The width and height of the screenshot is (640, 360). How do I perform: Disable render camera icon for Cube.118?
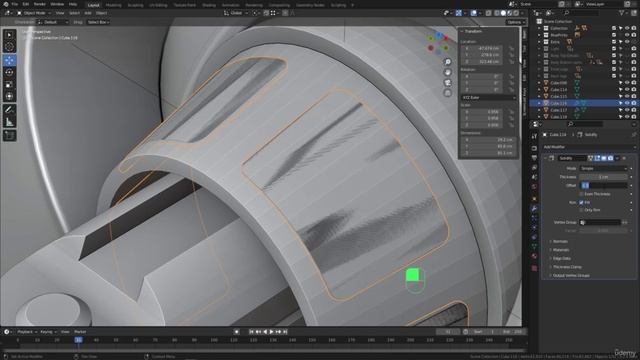(x=633, y=117)
